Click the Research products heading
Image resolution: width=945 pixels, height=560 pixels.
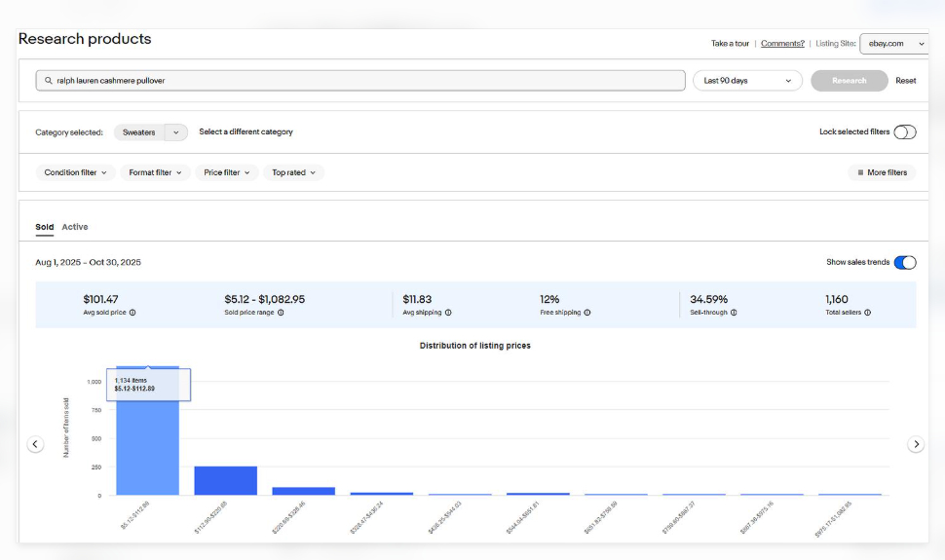(85, 39)
